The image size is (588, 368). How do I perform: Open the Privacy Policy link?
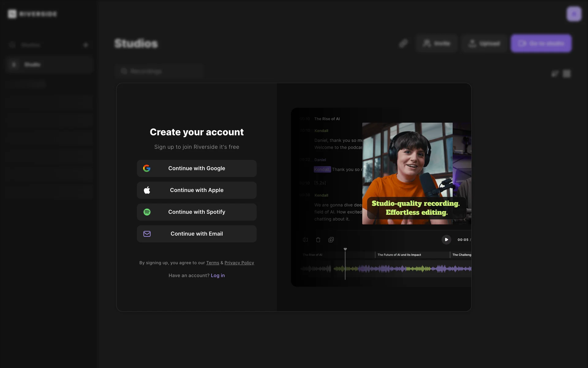click(239, 263)
